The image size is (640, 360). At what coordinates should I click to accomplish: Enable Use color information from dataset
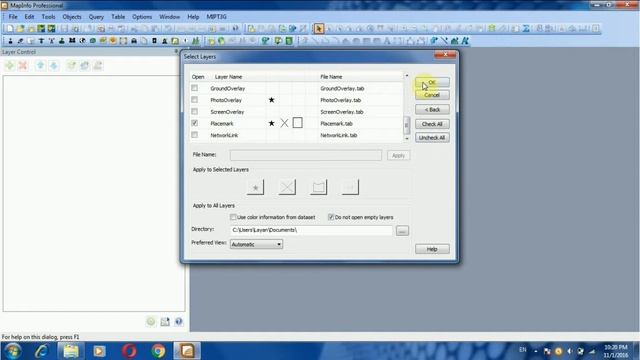pos(233,217)
